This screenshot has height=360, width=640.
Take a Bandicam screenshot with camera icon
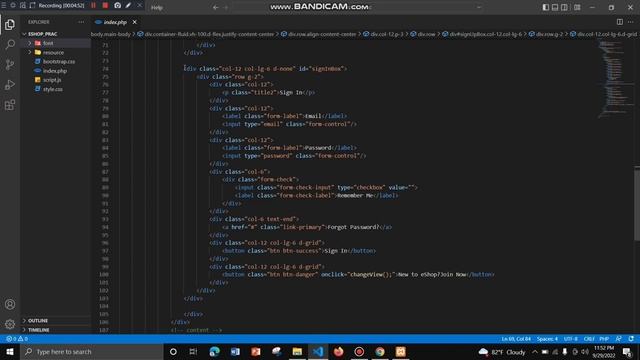(118, 6)
